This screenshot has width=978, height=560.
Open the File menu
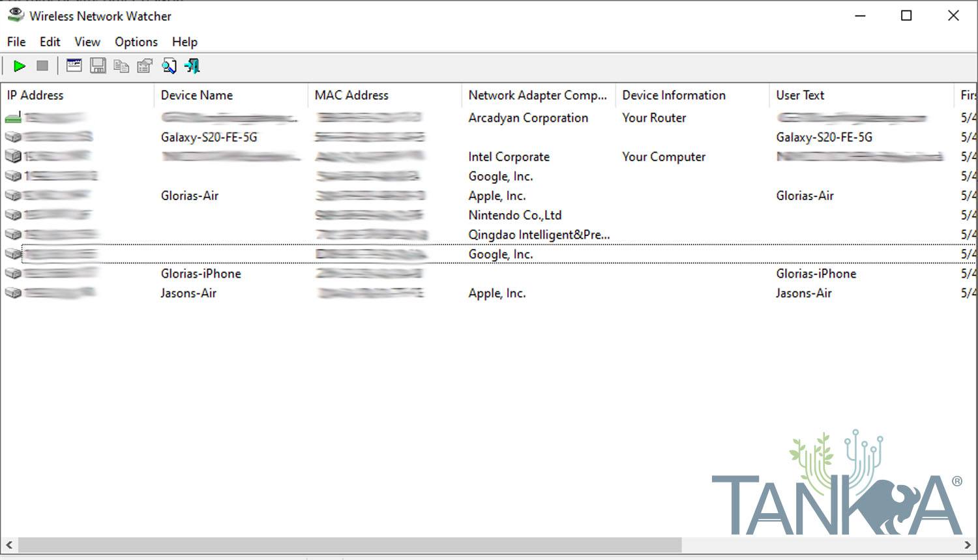16,42
